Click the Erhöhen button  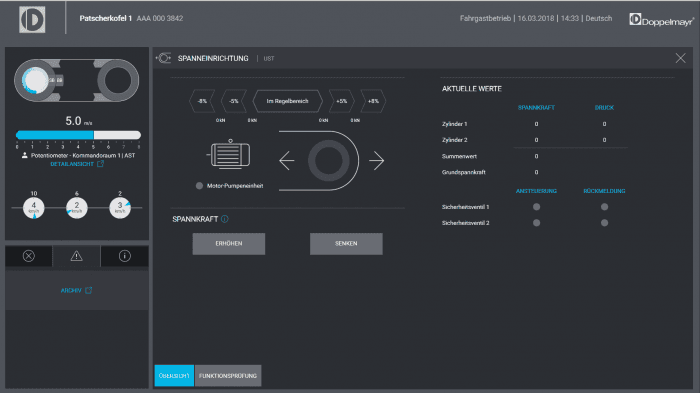[229, 244]
